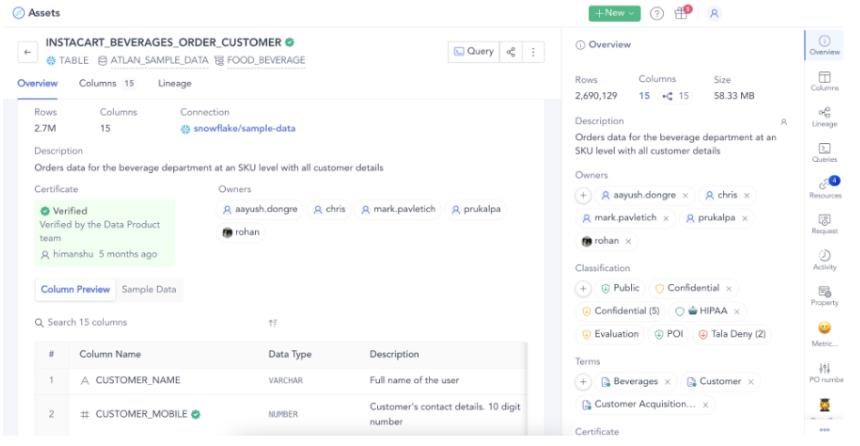
Task: Open the snowflake/sample-data connection link
Action: click(x=244, y=128)
